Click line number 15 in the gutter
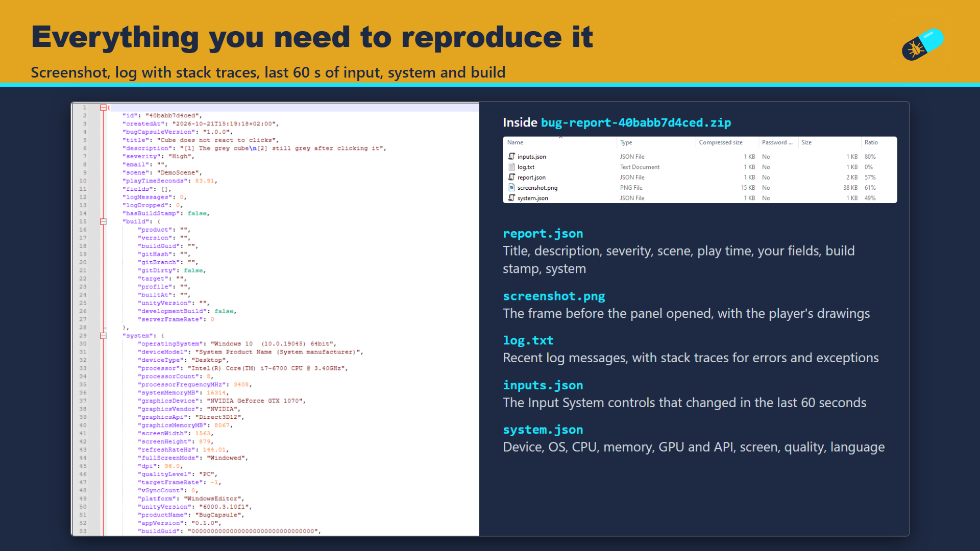 coord(83,221)
